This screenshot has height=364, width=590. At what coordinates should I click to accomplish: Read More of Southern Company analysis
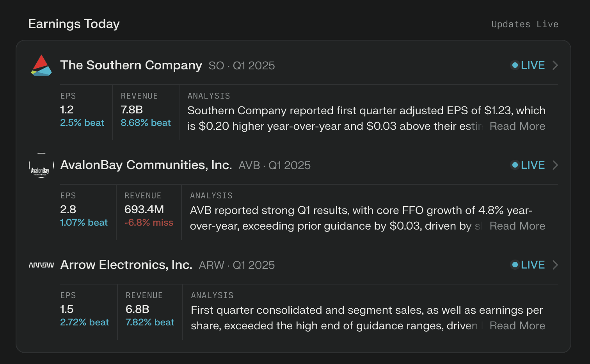coord(517,126)
